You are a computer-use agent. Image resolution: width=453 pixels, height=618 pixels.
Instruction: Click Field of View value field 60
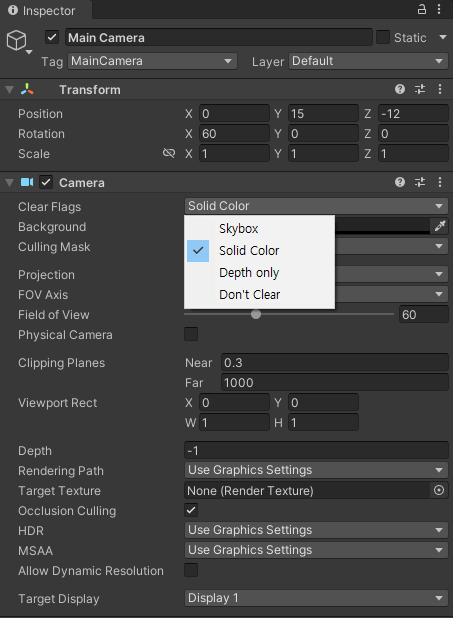pos(424,315)
